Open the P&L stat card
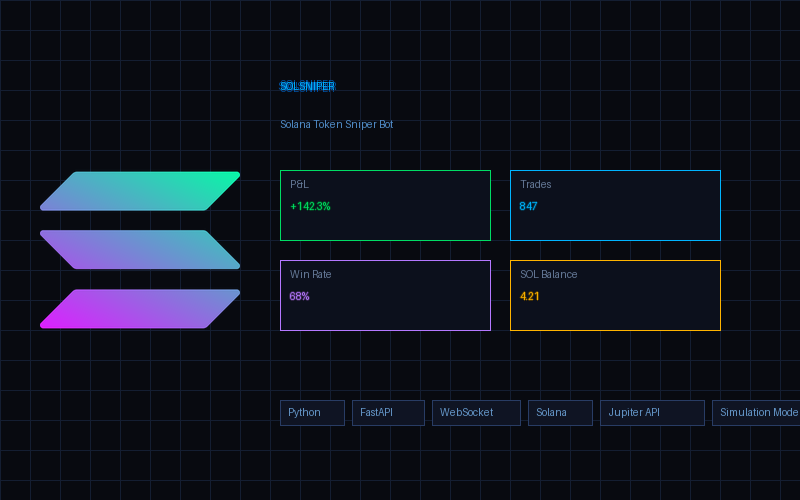This screenshot has width=800, height=500. tap(385, 206)
